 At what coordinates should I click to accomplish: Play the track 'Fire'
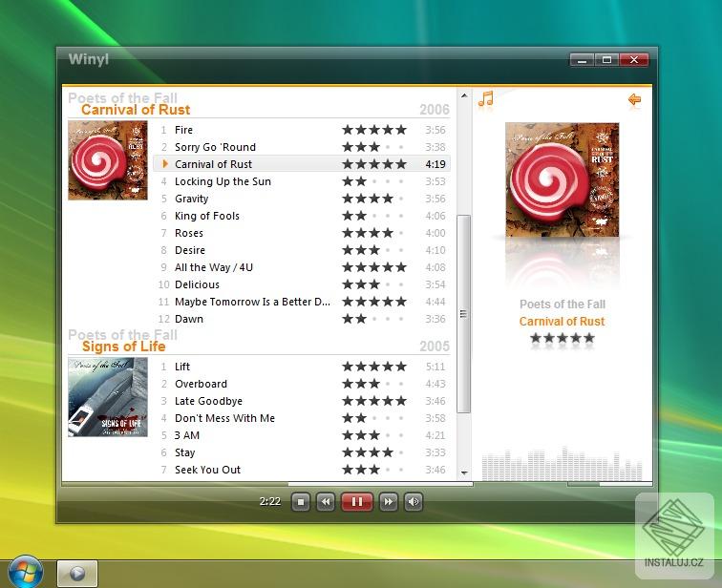pos(302,130)
